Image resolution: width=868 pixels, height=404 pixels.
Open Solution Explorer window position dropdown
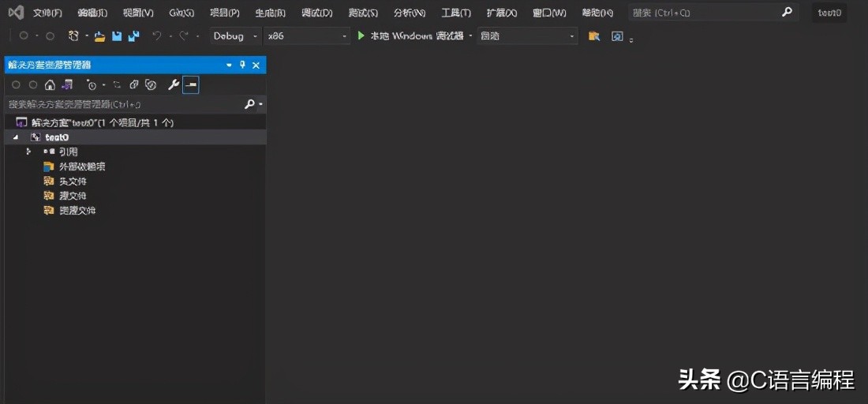(229, 65)
